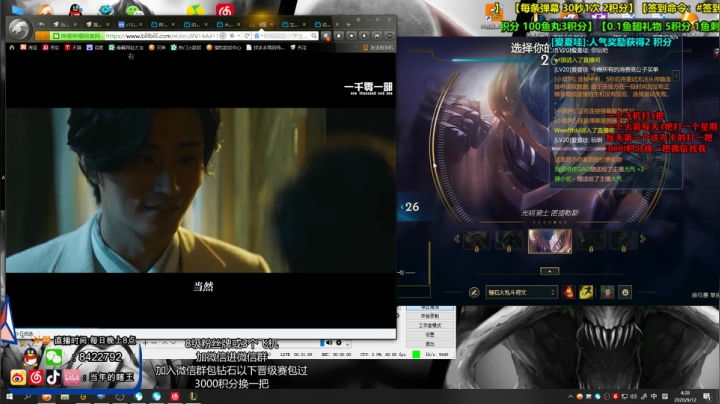Click the taskbar search magnifier

coord(27,397)
